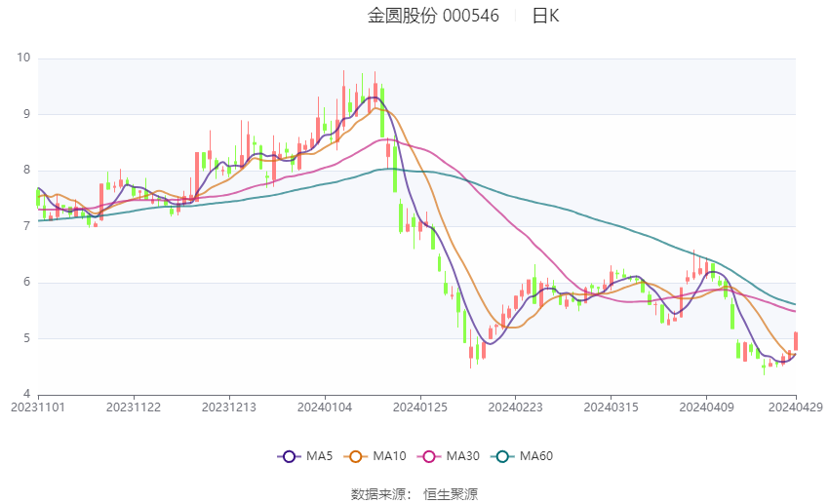The image size is (829, 504).
Task: Hide the MA10 line via its label
Action: (389, 456)
